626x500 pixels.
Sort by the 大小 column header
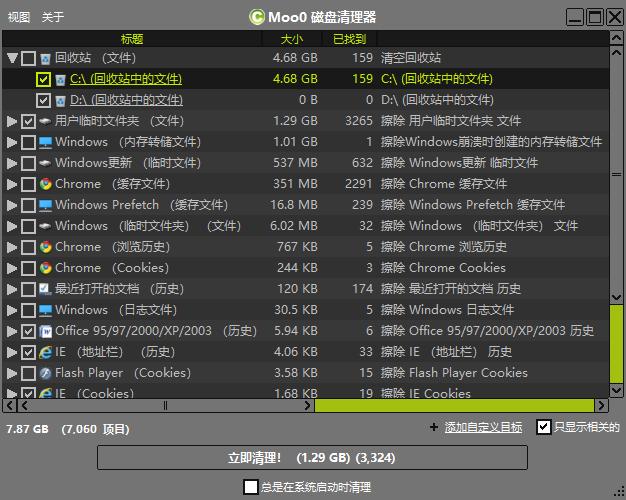292,39
